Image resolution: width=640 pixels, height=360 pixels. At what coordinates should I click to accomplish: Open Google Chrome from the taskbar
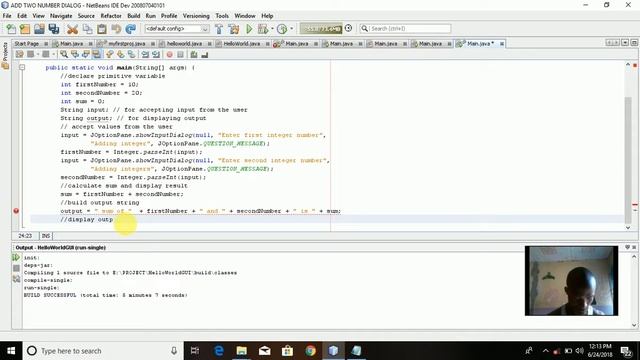click(310, 351)
